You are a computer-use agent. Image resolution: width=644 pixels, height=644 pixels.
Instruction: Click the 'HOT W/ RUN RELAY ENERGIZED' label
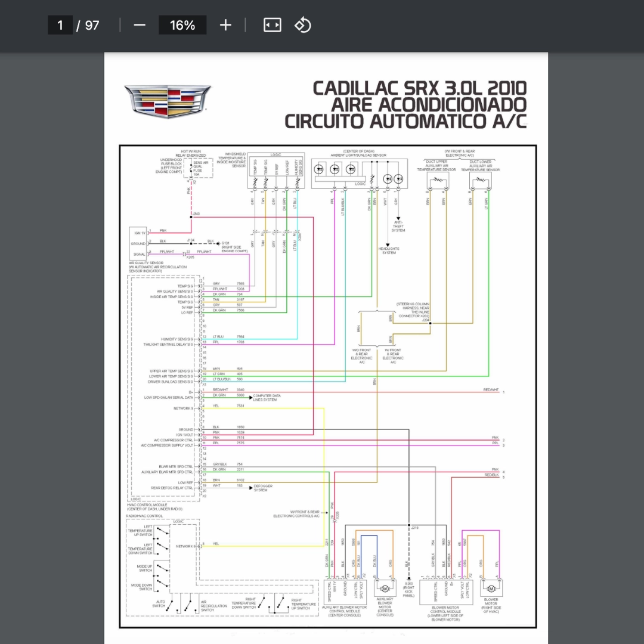tap(191, 154)
